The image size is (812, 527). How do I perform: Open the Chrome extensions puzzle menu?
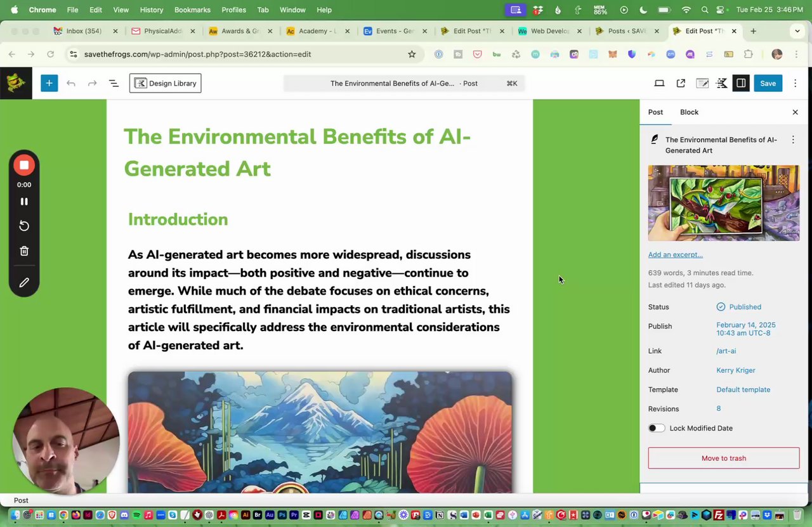[x=749, y=55]
